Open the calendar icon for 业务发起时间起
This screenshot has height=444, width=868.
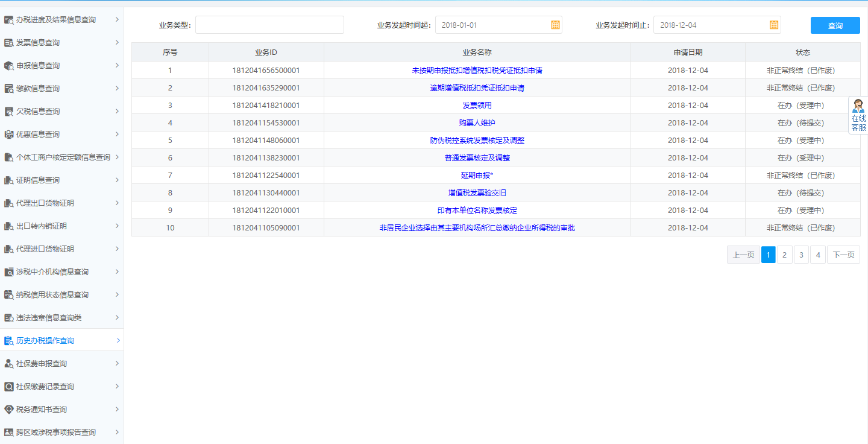tap(555, 25)
